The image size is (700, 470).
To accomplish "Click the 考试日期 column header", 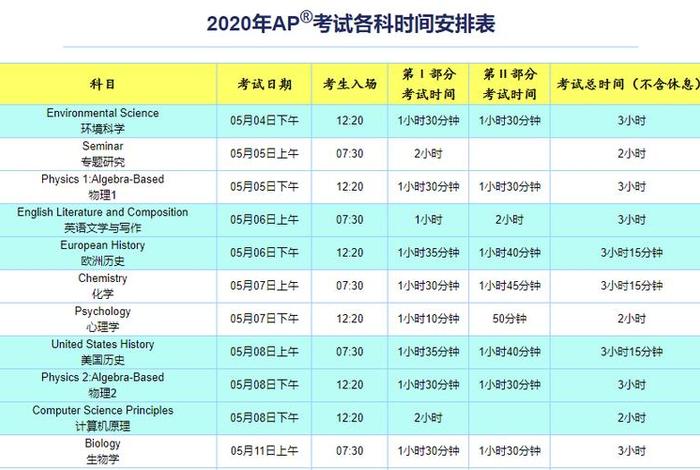I will pyautogui.click(x=264, y=84).
